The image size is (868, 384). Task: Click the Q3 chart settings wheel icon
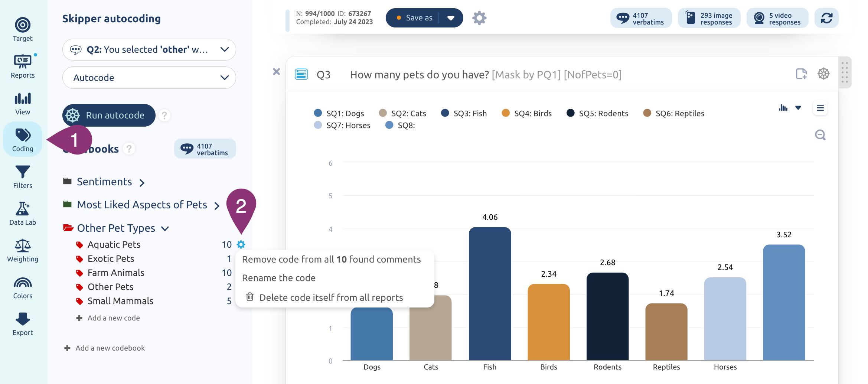(823, 74)
